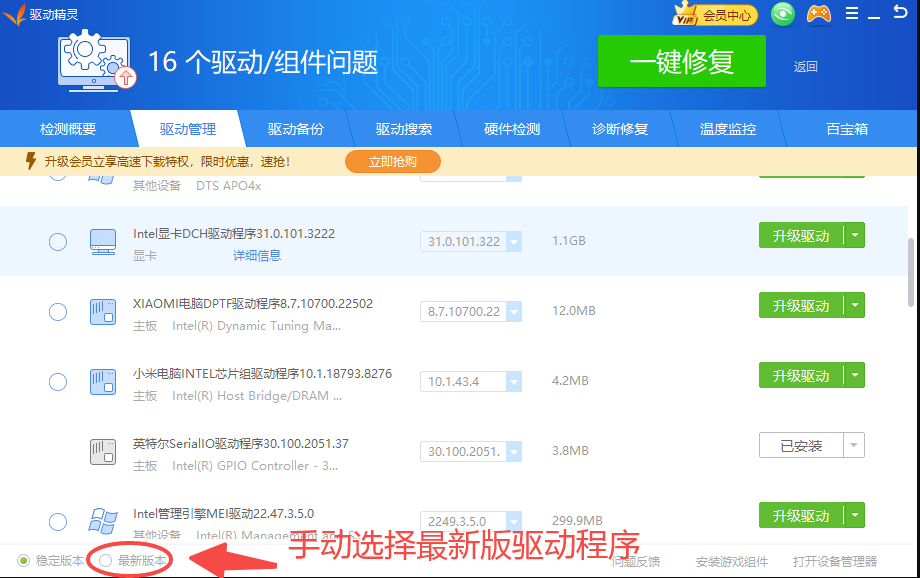
Task: Open the orange gamepad game icon
Action: [x=819, y=14]
